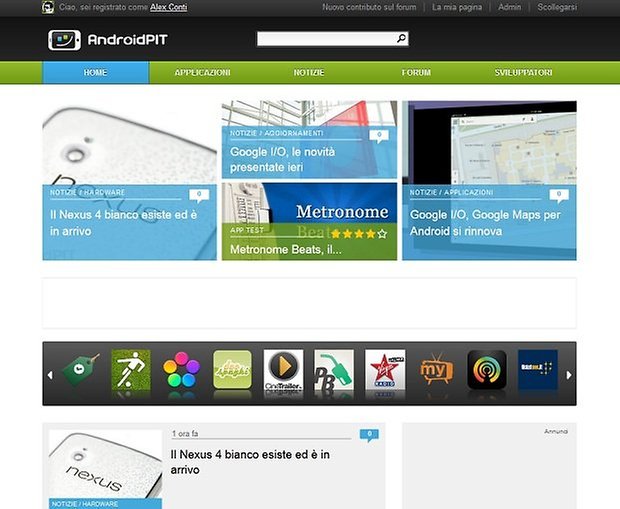Open Nexus thumbnail in article list
This screenshot has height=509, width=620.
tap(105, 464)
